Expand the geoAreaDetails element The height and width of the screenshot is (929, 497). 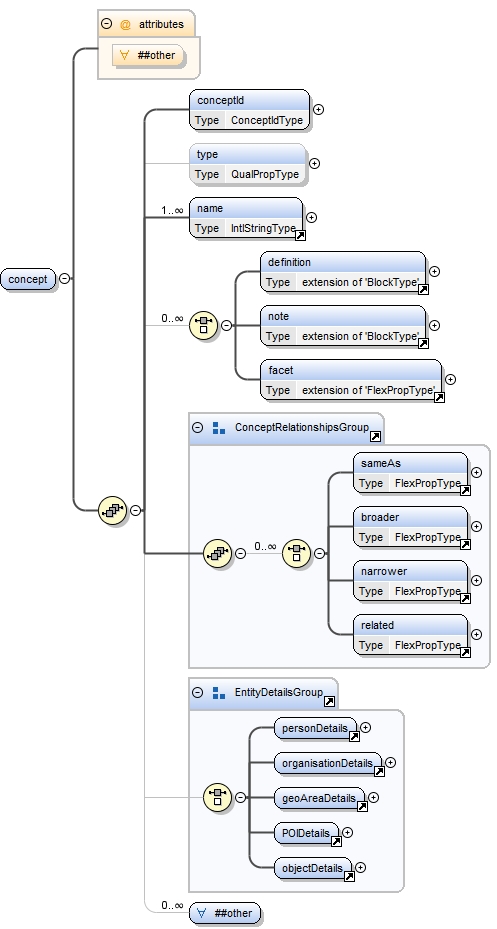(x=373, y=797)
